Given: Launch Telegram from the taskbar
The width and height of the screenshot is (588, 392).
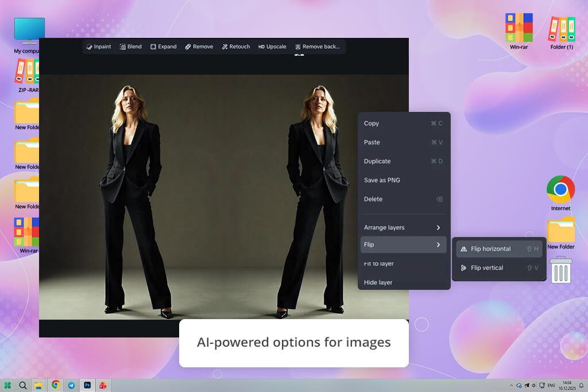Looking at the screenshot, I should point(71,385).
